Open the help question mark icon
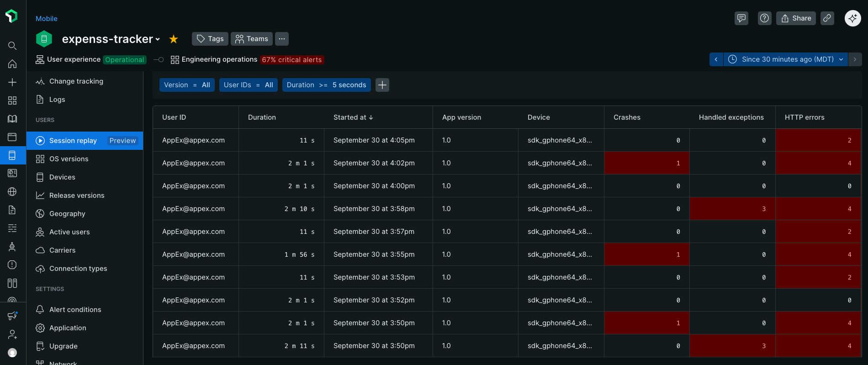The width and height of the screenshot is (868, 365). 764,18
